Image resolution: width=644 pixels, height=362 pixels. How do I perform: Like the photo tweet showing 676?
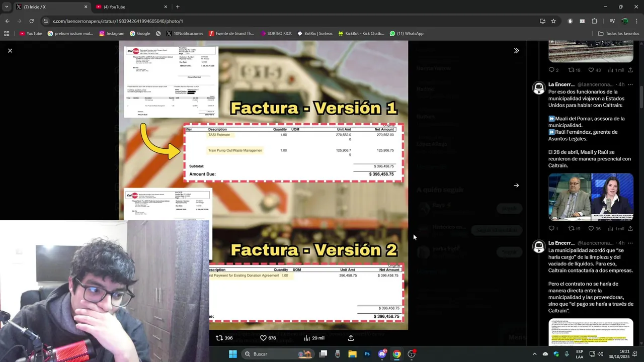click(268, 338)
